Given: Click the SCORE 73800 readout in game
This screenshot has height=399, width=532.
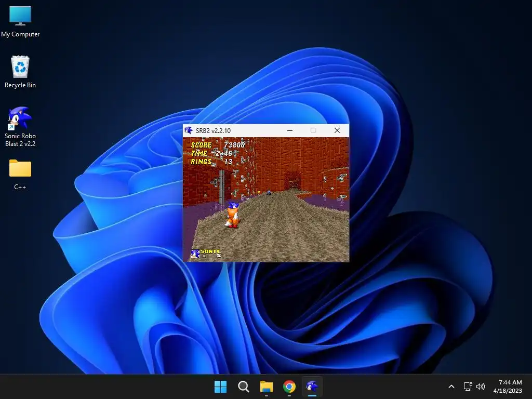Looking at the screenshot, I should click(x=218, y=145).
